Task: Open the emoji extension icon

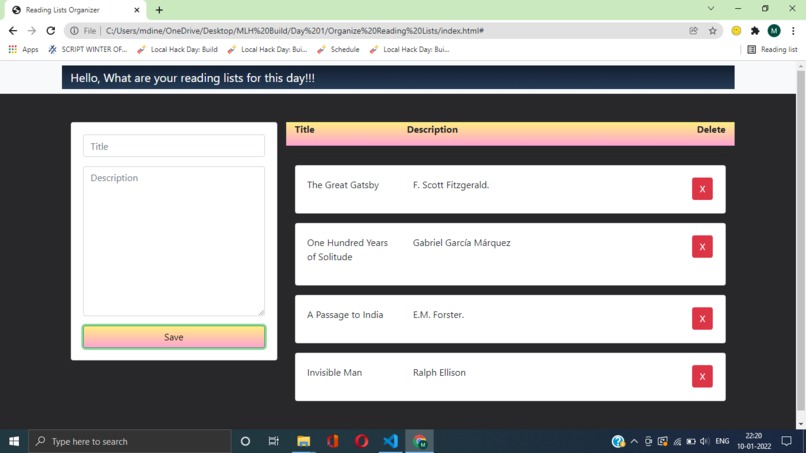Action: point(736,31)
